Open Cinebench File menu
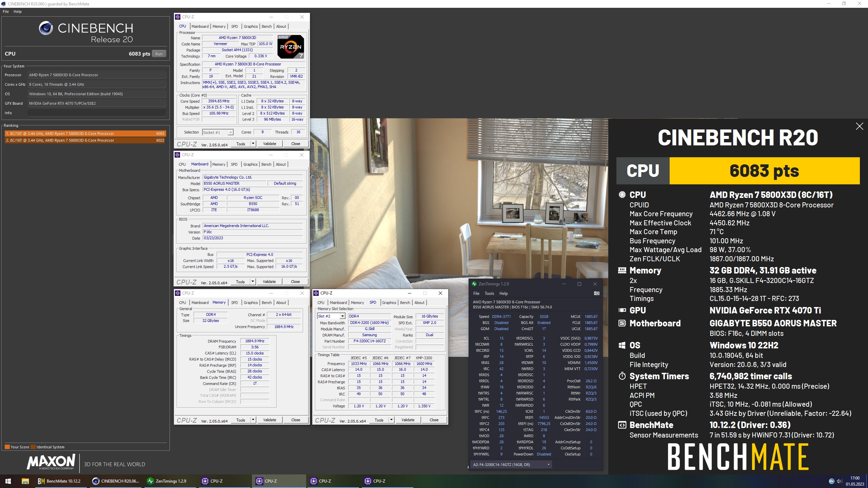This screenshot has width=868, height=488. tap(6, 12)
